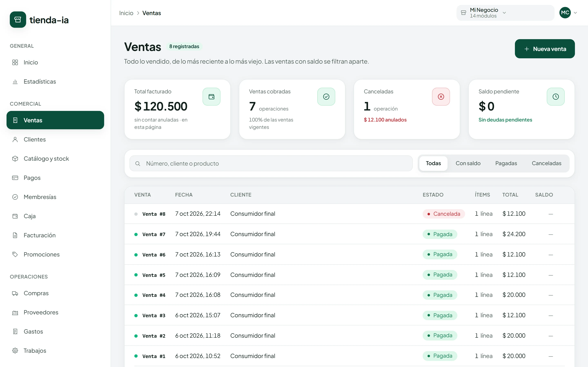
Task: Open Catálogo y stock box icon
Action: (x=15, y=158)
